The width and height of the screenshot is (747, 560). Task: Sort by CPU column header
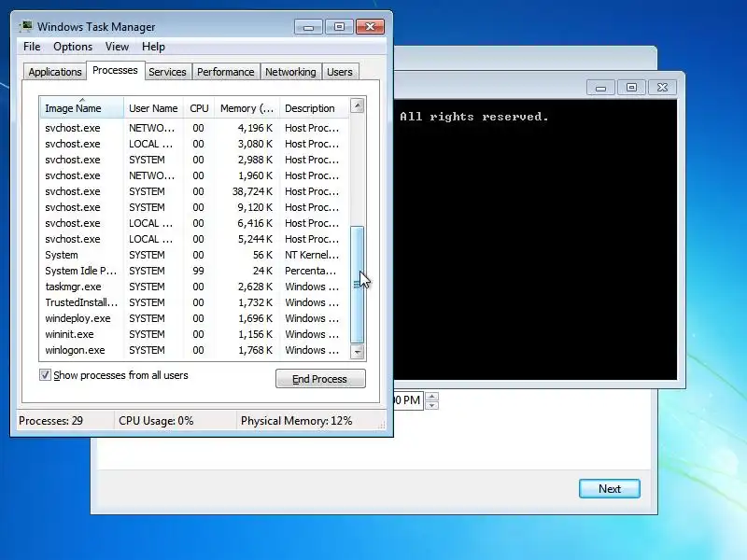199,108
